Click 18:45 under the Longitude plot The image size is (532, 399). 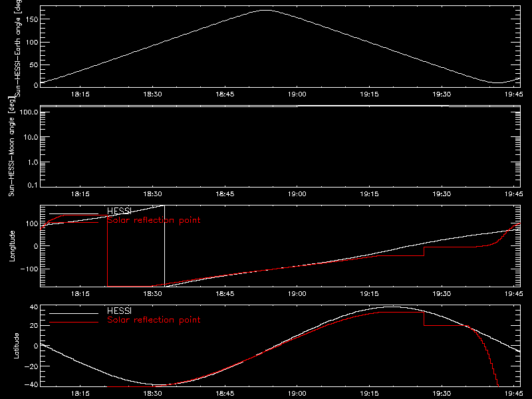225,294
